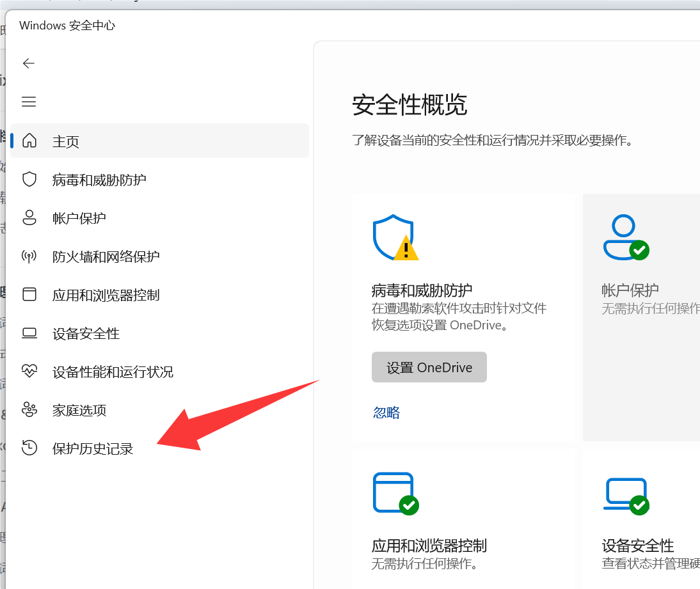Screen dimensions: 700x589
Task: Click the Home house icon in sidebar
Action: [x=29, y=141]
